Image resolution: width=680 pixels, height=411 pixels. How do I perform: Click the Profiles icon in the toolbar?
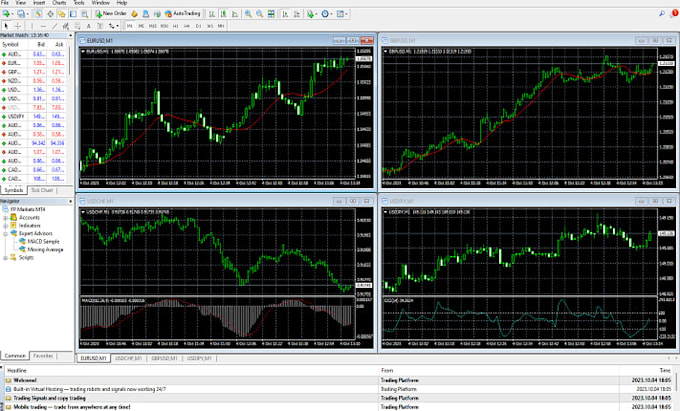[21, 14]
